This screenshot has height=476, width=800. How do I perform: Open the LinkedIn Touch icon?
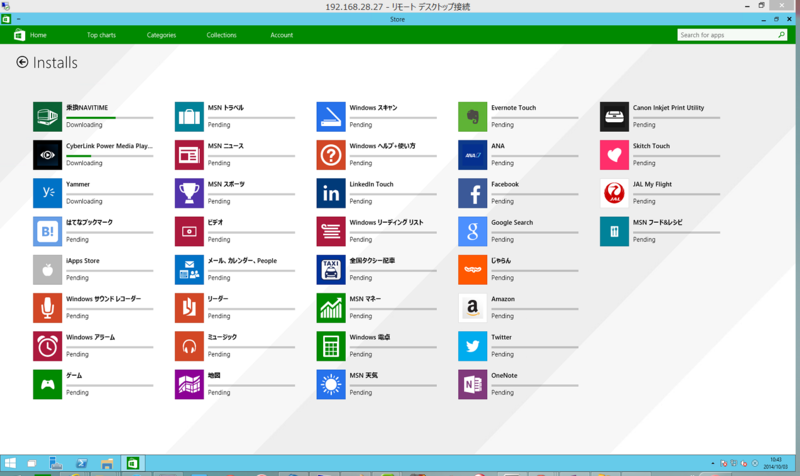(331, 193)
